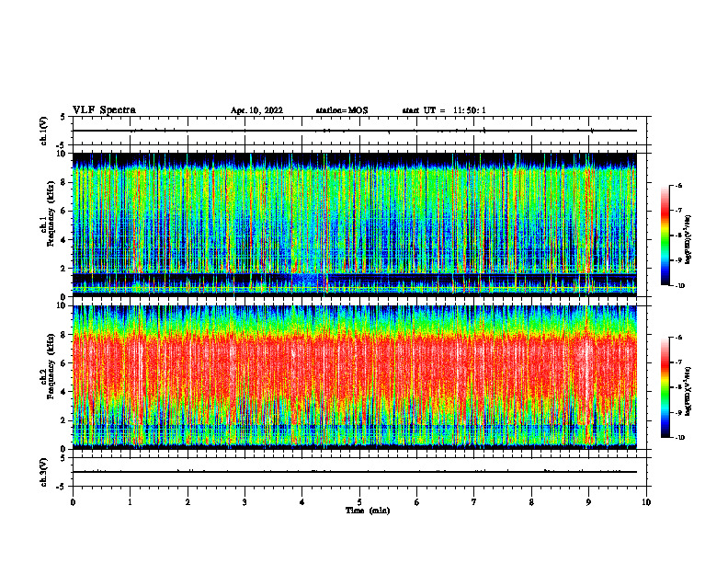Screen dimensions: 728x563
Task: Click time axis tick label "10"
Action: pos(646,502)
